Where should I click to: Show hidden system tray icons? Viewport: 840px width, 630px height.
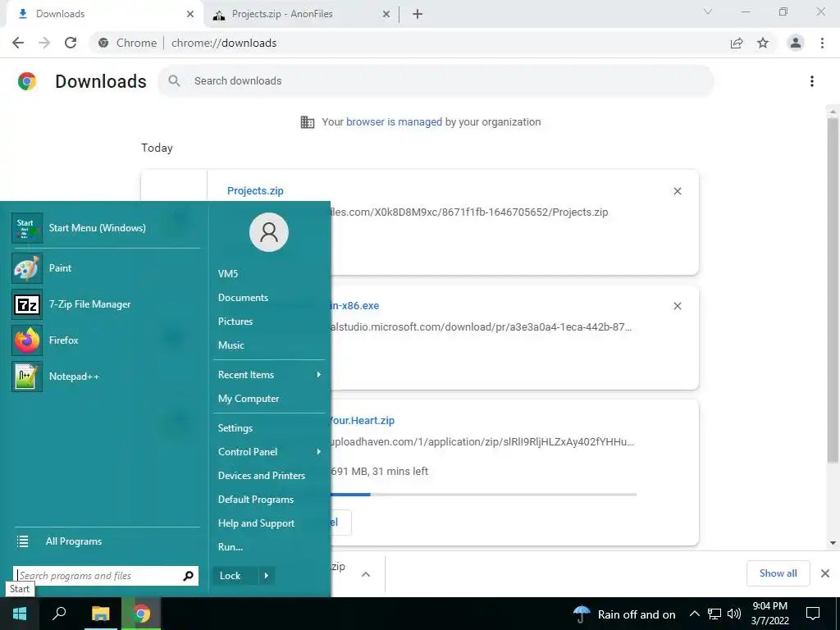tap(694, 614)
